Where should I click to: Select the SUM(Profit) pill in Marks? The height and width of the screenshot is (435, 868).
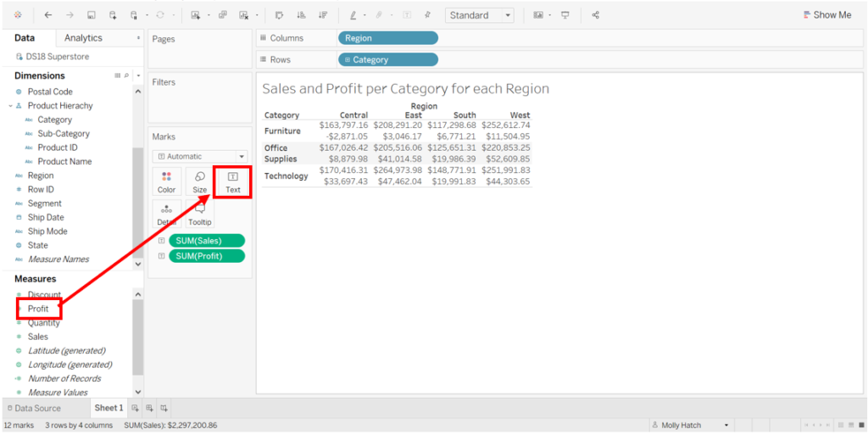click(207, 256)
